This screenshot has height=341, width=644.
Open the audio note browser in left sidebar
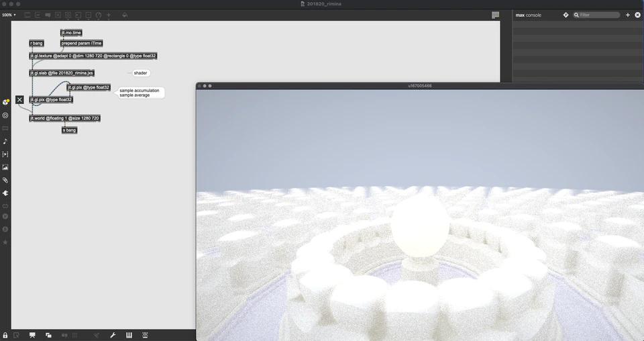(5, 142)
